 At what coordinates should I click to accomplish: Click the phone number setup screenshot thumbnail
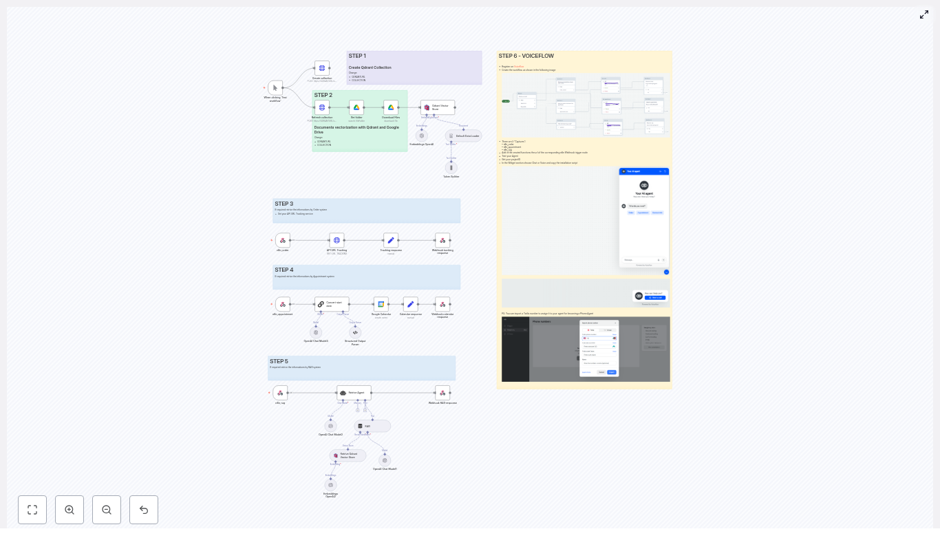click(x=585, y=349)
